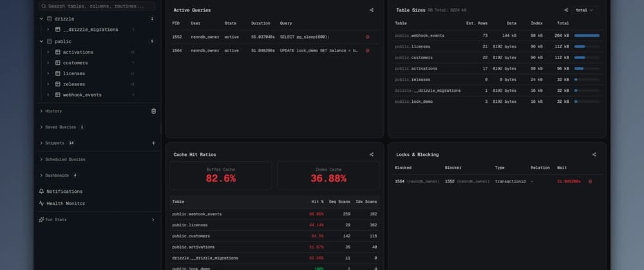Click the public.licenses size bar
This screenshot has height=270, width=644.
pos(587,47)
